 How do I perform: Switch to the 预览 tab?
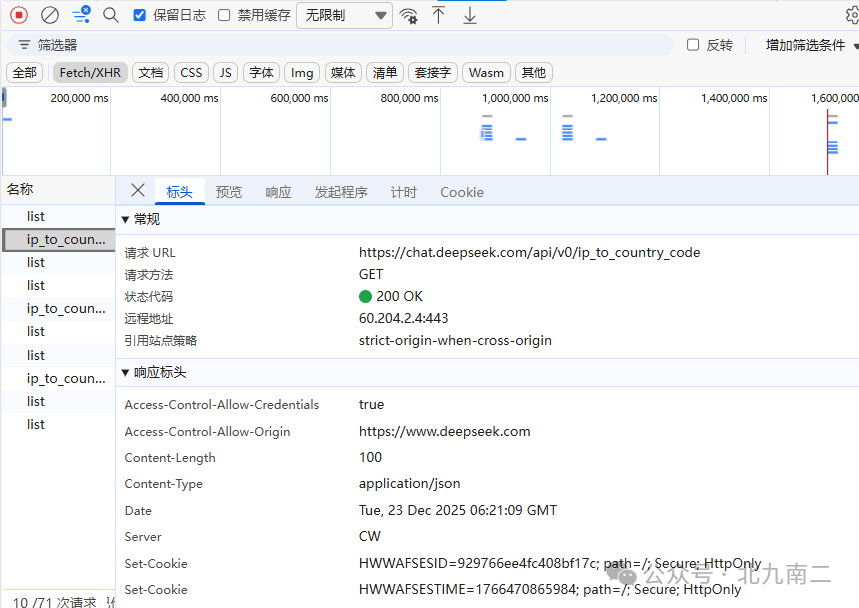coord(228,191)
